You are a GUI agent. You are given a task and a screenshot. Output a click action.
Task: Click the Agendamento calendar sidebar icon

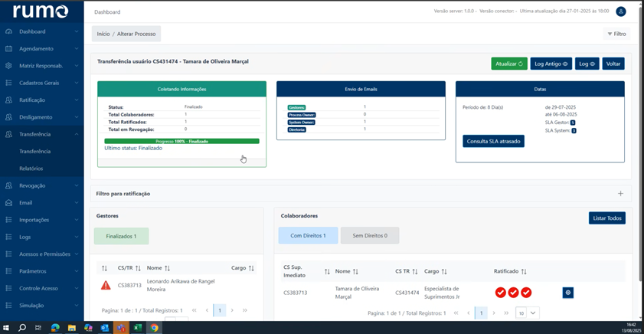(8, 48)
